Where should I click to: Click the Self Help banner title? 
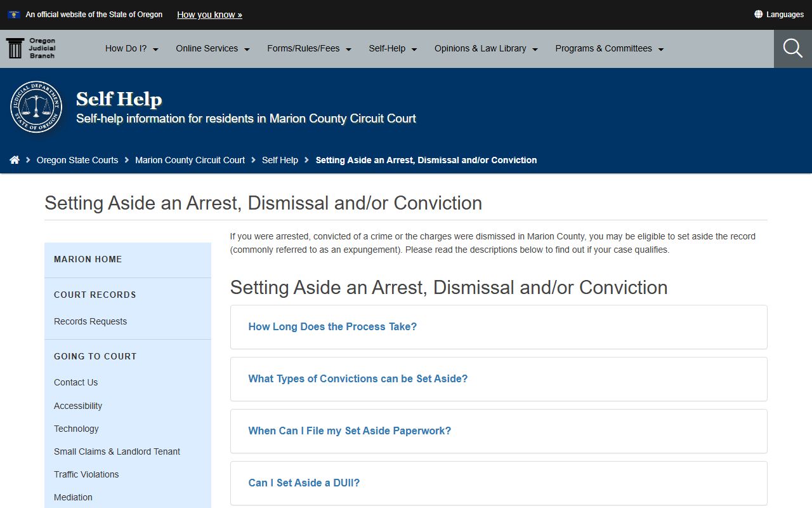point(119,99)
